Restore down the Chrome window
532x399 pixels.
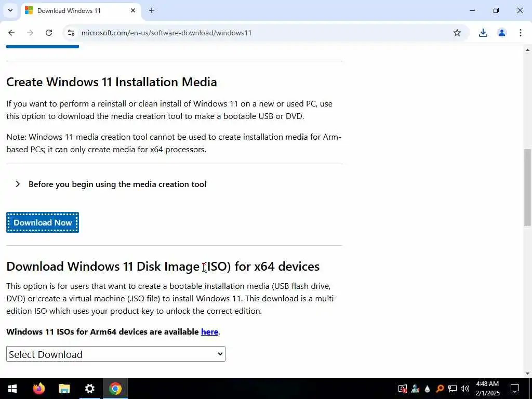pyautogui.click(x=496, y=10)
